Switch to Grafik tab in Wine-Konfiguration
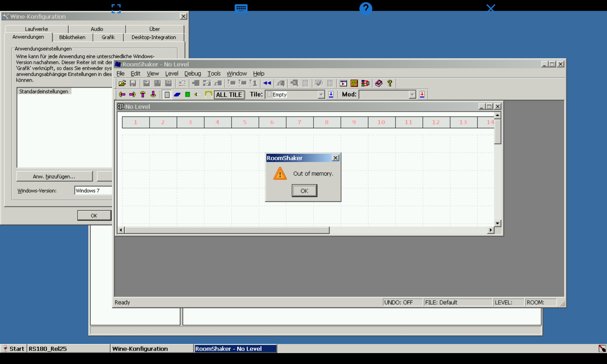This screenshot has width=607, height=364. point(108,37)
